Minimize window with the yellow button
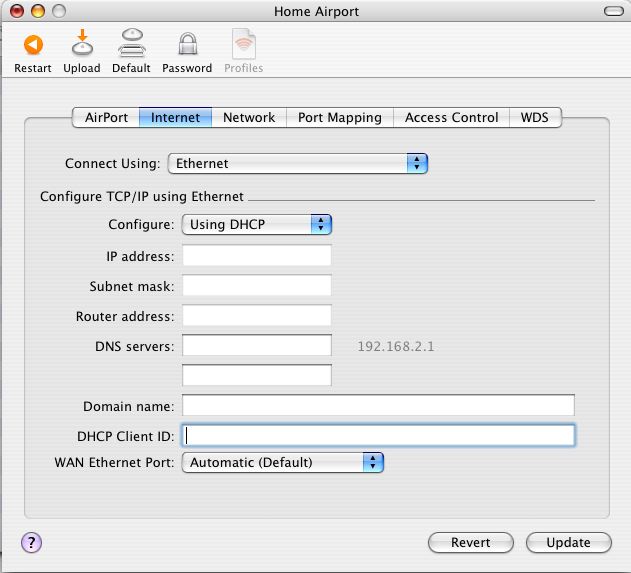Viewport: 631px width, 573px height. (38, 11)
